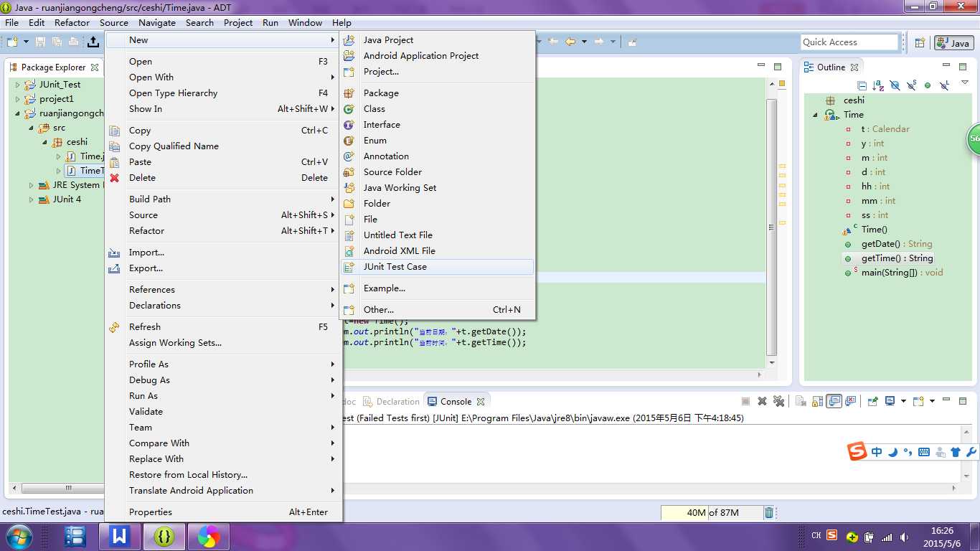Toggle Hide Fields in Outline toolbar

[x=895, y=85]
